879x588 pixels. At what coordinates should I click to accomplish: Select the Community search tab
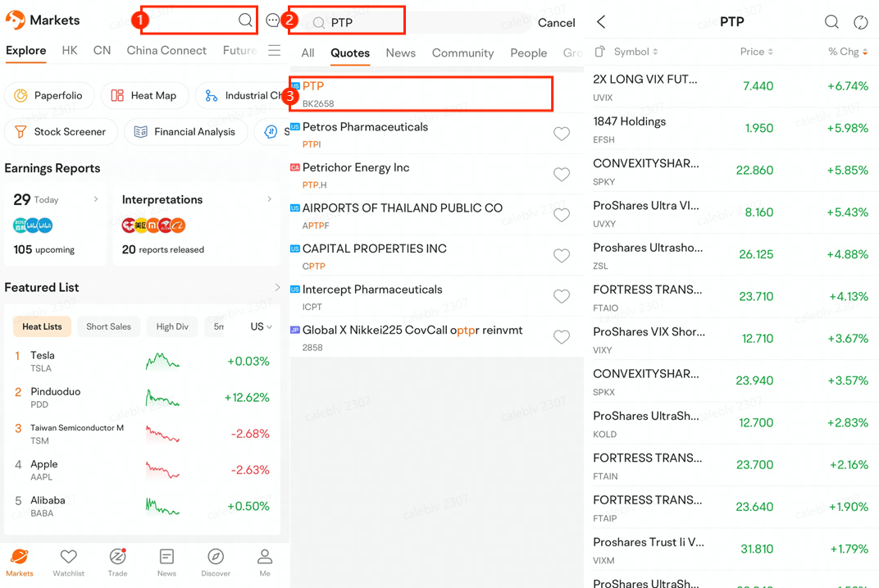[x=462, y=52]
